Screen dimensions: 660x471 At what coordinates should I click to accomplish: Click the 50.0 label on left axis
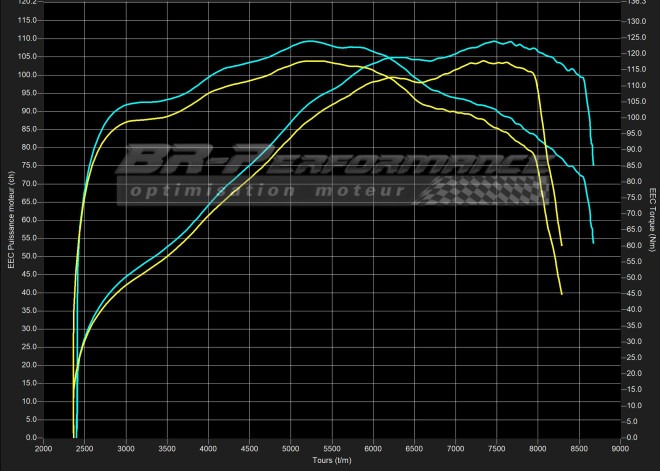pyautogui.click(x=27, y=256)
